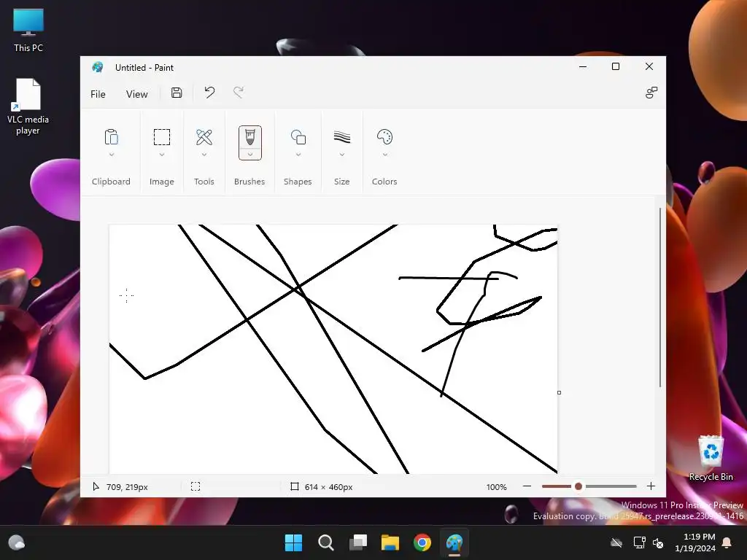Click the canvas size icon in status bar
Viewport: 747px width, 560px height.
pos(295,486)
